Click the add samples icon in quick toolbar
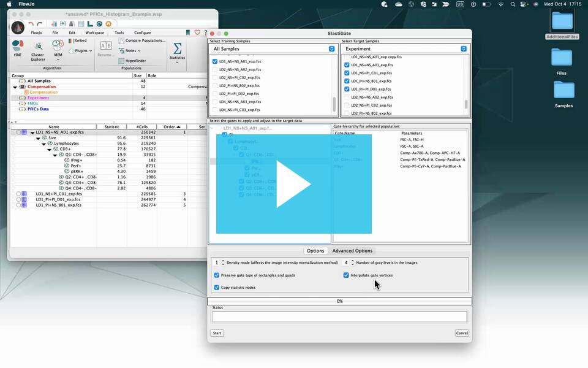 54,24
